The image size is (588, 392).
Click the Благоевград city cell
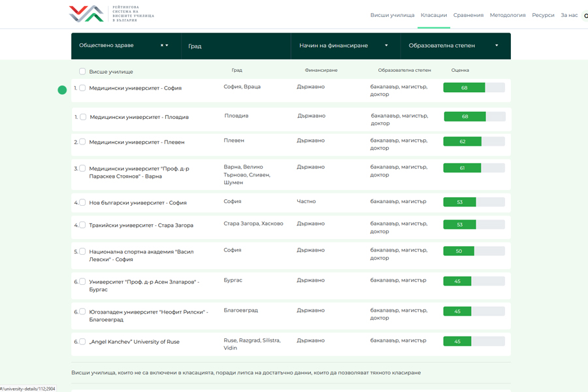click(240, 310)
